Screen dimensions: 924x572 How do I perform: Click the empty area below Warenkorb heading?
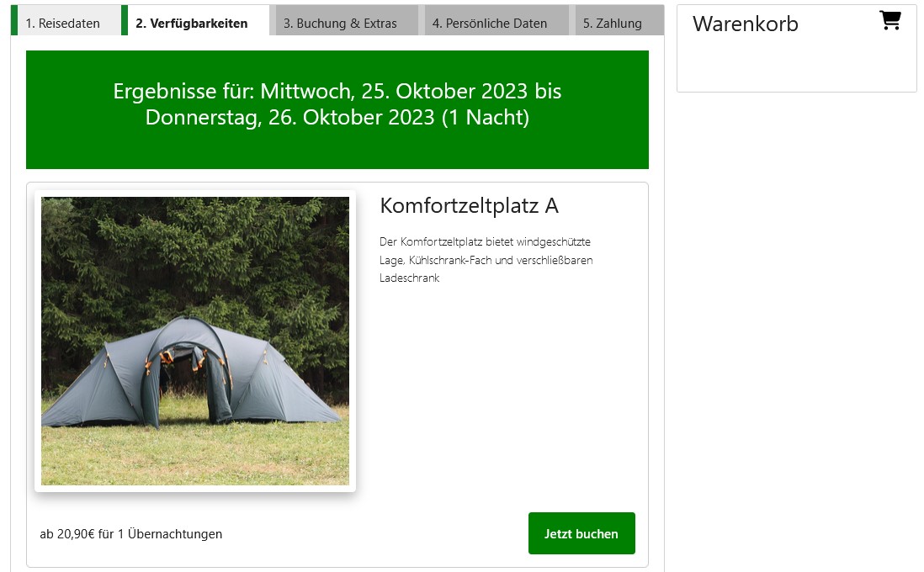(x=796, y=65)
